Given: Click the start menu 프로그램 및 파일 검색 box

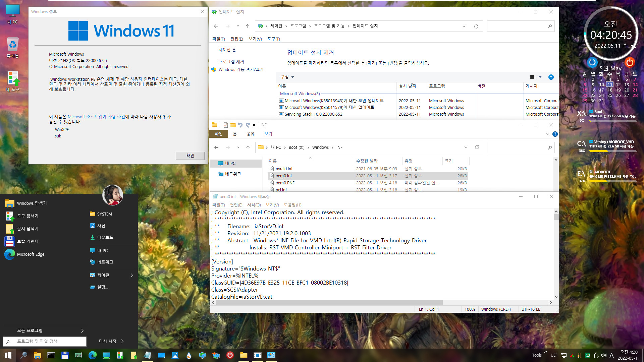Looking at the screenshot, I should (45, 342).
